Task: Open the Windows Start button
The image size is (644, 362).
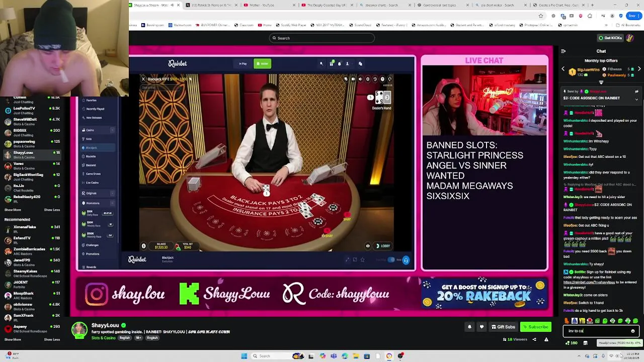Action: [244, 356]
